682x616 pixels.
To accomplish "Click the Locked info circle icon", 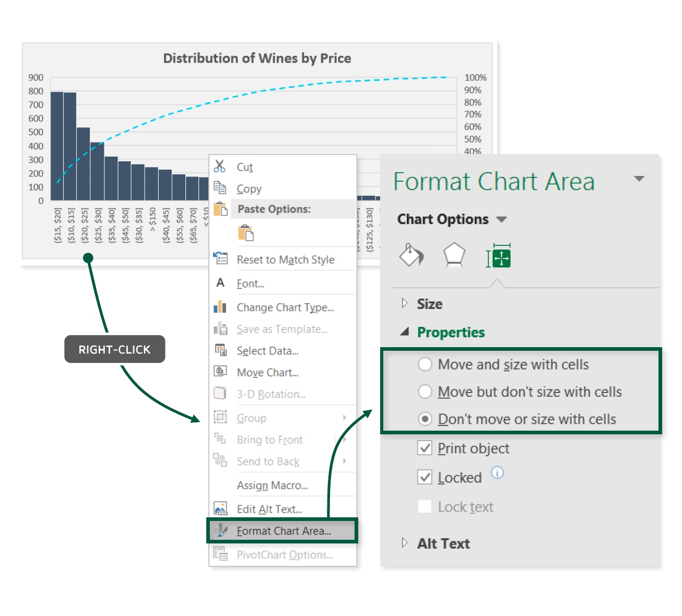I will tap(498, 473).
